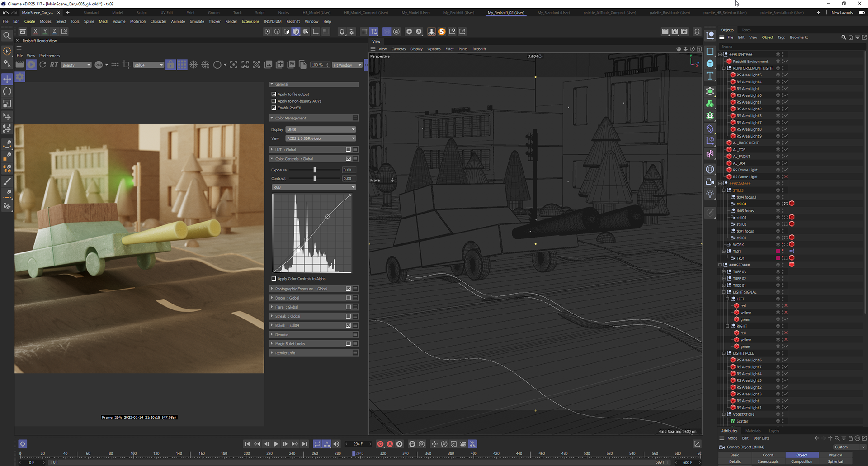Click the light bulb icon in palette
Viewport: 868px width, 466px height.
[710, 194]
